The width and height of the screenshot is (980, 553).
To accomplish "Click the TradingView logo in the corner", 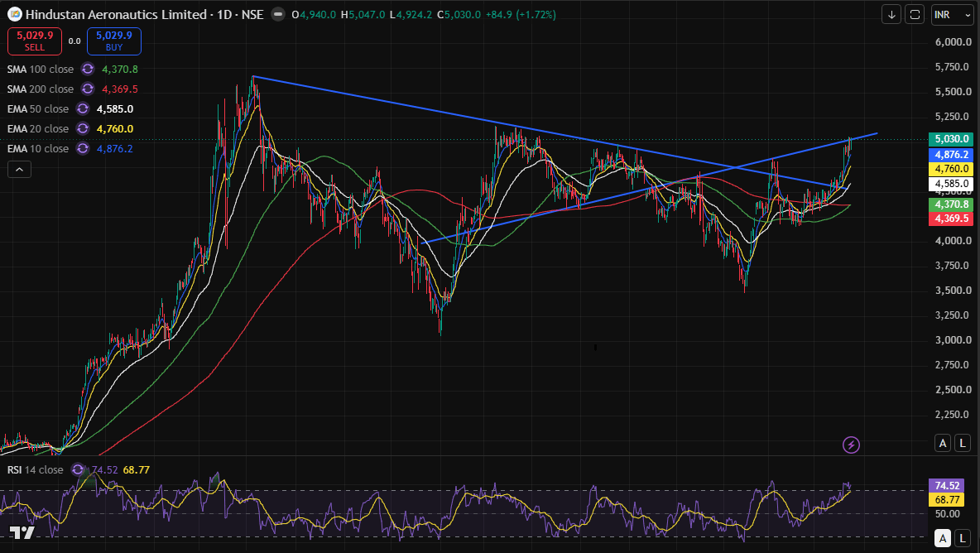I will click(22, 532).
